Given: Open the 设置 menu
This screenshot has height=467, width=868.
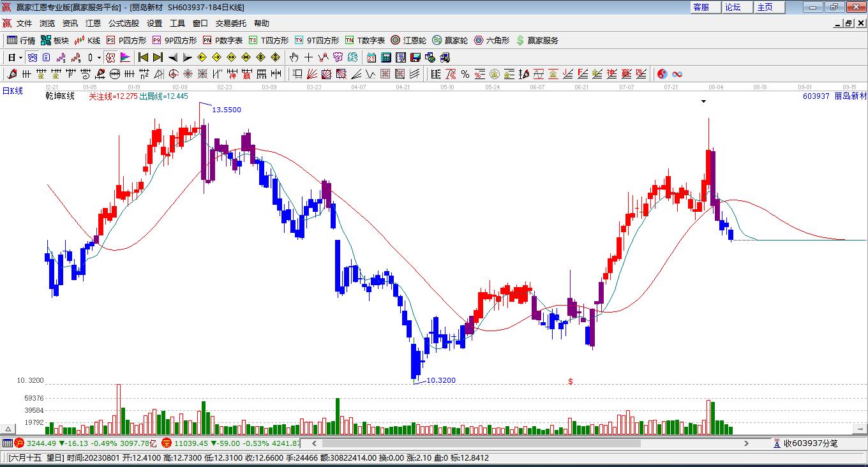Looking at the screenshot, I should tap(154, 23).
